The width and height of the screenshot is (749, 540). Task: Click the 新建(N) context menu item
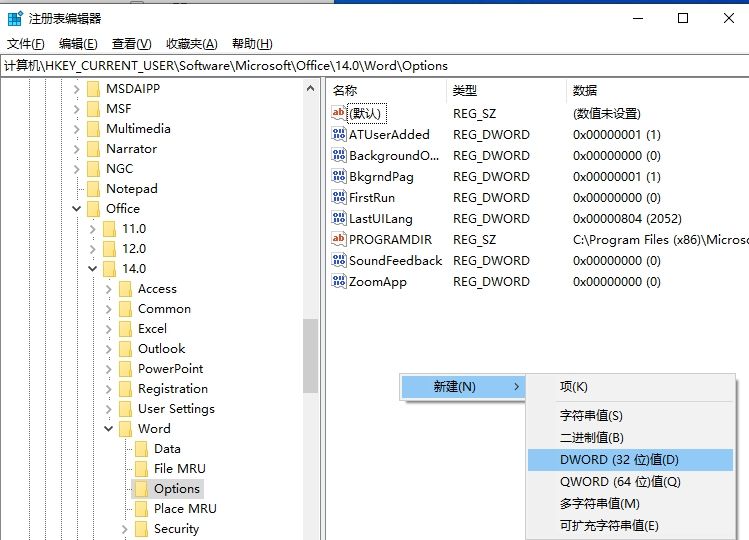463,387
